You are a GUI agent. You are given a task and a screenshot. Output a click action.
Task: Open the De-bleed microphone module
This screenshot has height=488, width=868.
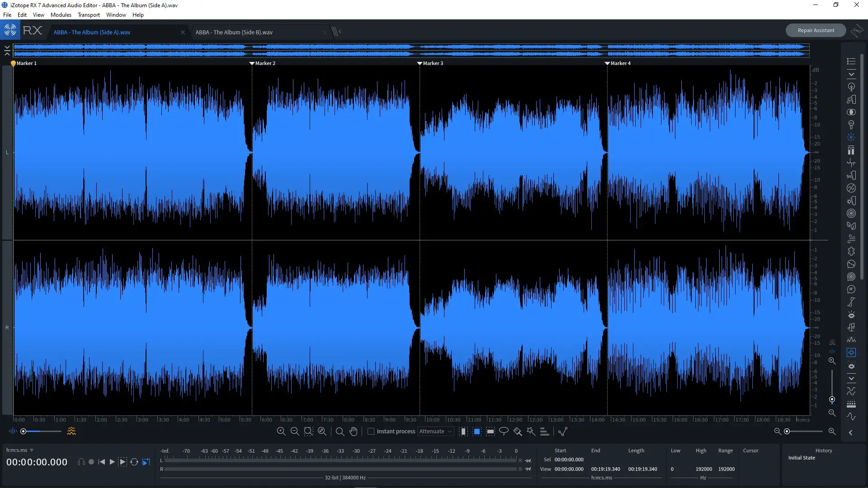851,125
